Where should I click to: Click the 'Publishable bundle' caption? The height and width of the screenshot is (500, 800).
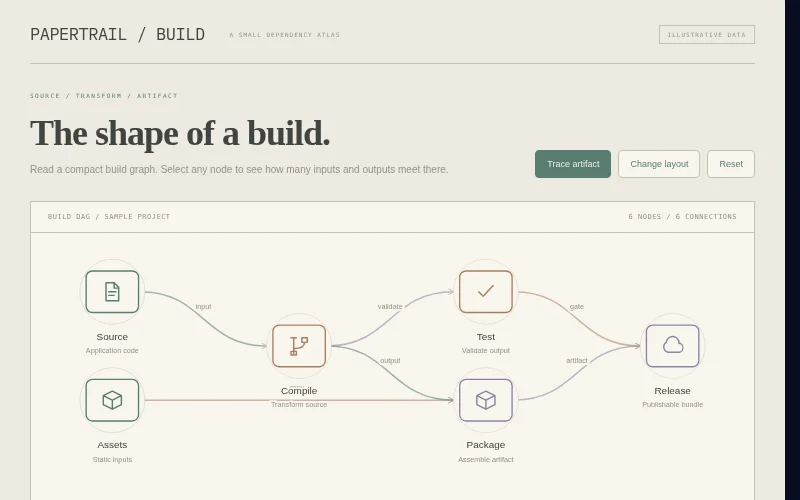pos(672,405)
